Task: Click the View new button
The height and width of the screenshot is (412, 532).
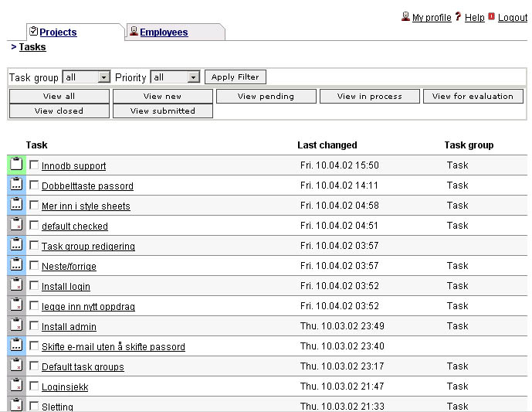Action: (x=162, y=96)
